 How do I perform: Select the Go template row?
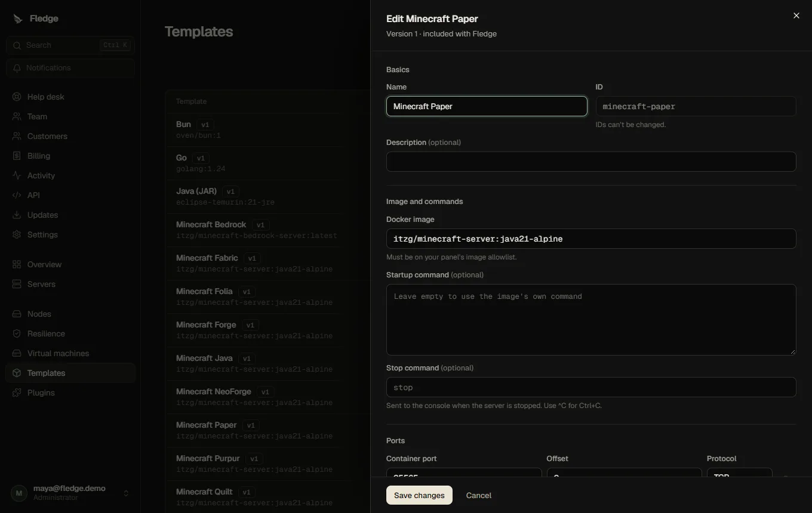click(267, 163)
